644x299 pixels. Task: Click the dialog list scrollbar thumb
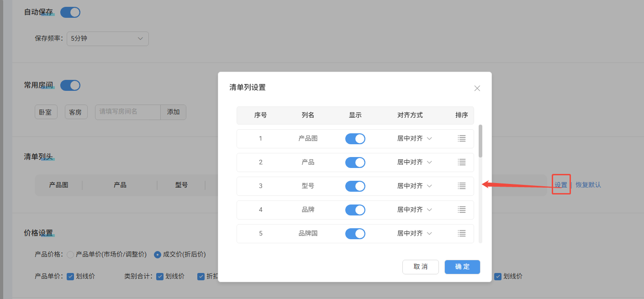pyautogui.click(x=480, y=141)
